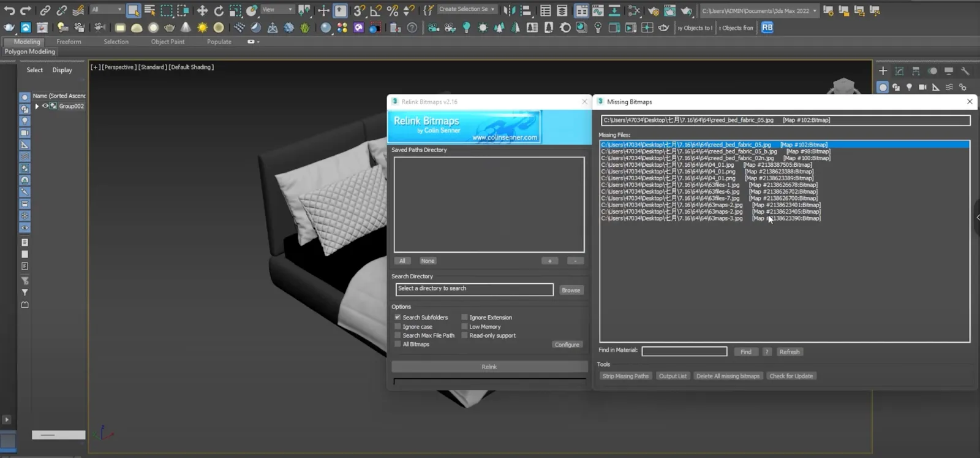The image size is (980, 458).
Task: Expand the Group002 tree node
Action: pos(37,106)
